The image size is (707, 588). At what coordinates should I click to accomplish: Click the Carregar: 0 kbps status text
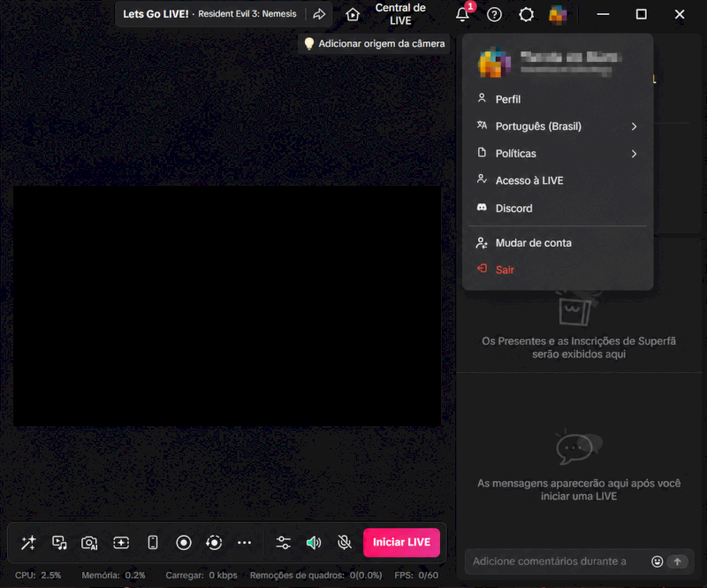coord(201,576)
